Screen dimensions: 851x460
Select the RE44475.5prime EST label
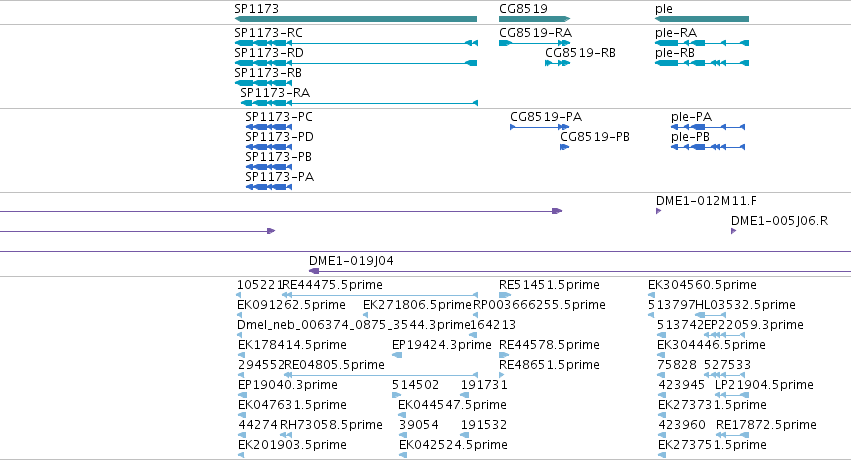(x=333, y=285)
